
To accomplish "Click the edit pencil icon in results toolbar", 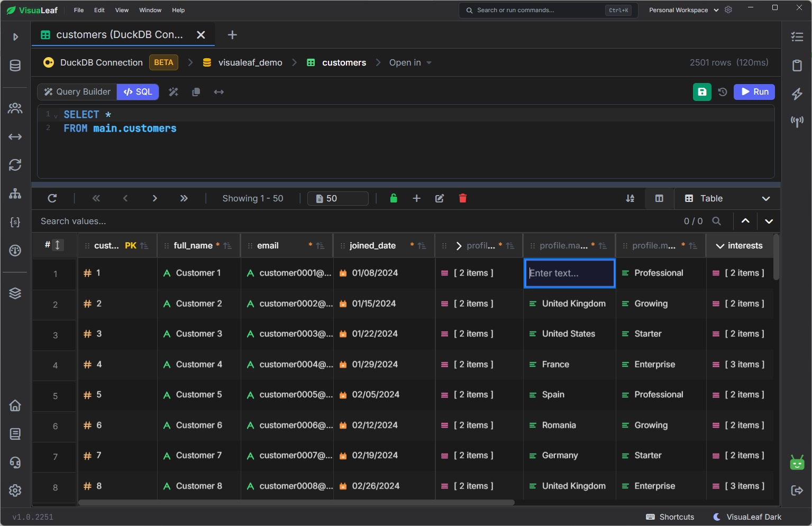I will click(440, 198).
